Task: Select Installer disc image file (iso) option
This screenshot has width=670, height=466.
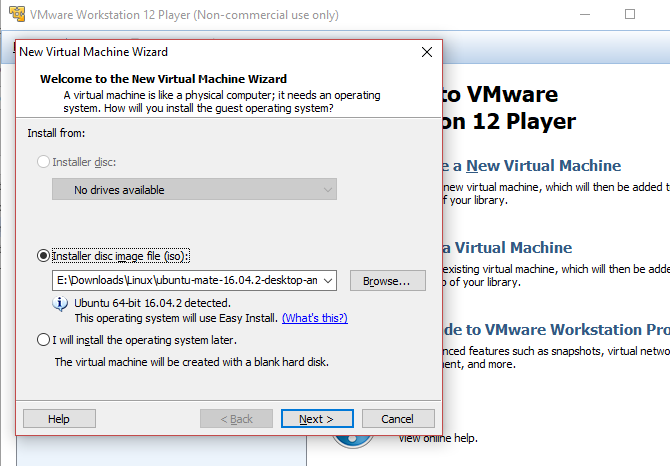Action: click(x=43, y=255)
